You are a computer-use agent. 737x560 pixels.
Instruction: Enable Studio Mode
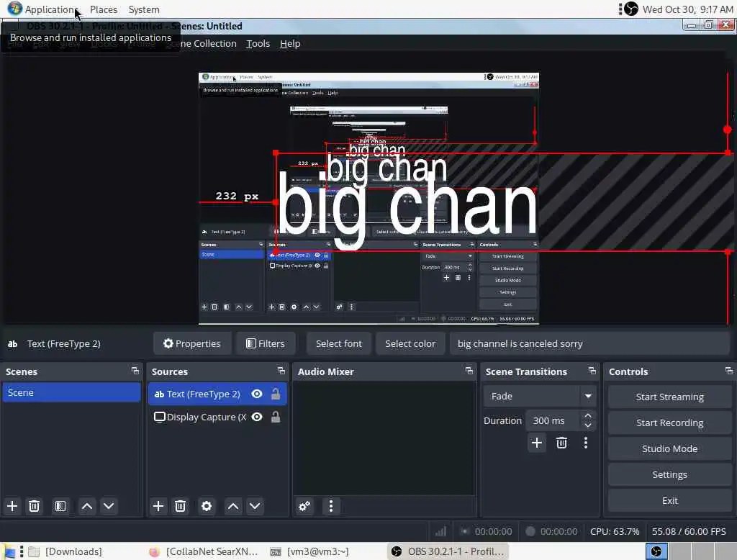[670, 448]
